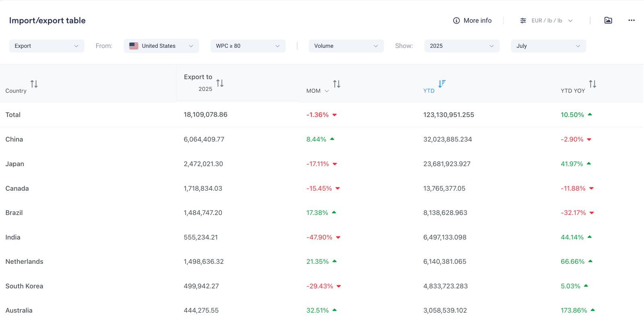Screen dimensions: 644x327
Task: Change the year from 2025 dropdown
Action: click(462, 46)
